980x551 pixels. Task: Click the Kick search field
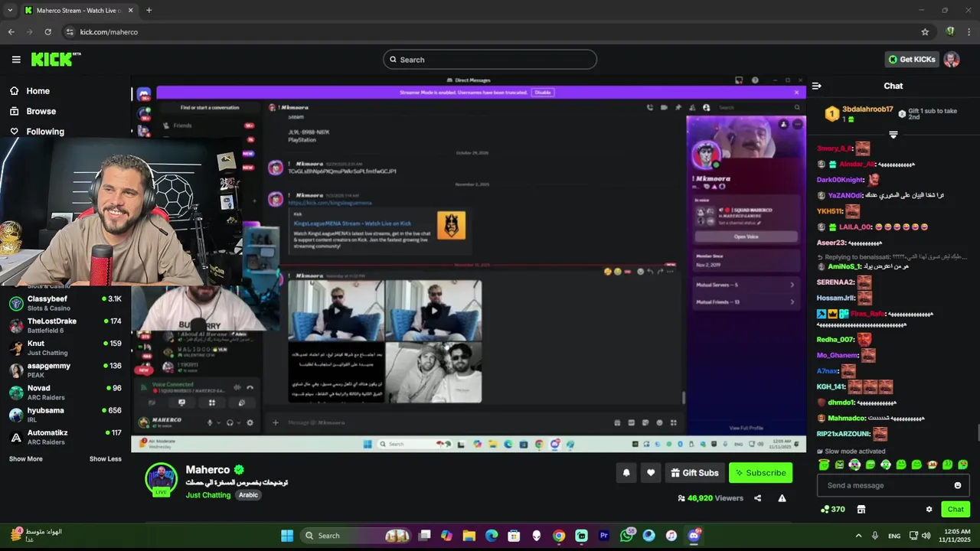(x=490, y=60)
